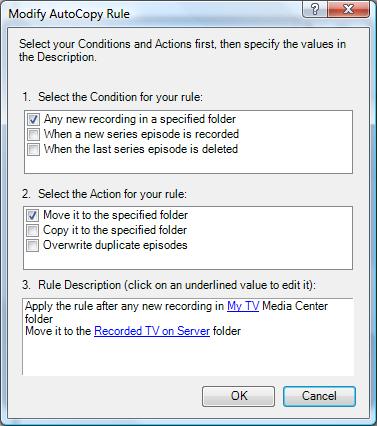The image size is (377, 426).
Task: Open the Recorded TV on Server link
Action: point(152,331)
